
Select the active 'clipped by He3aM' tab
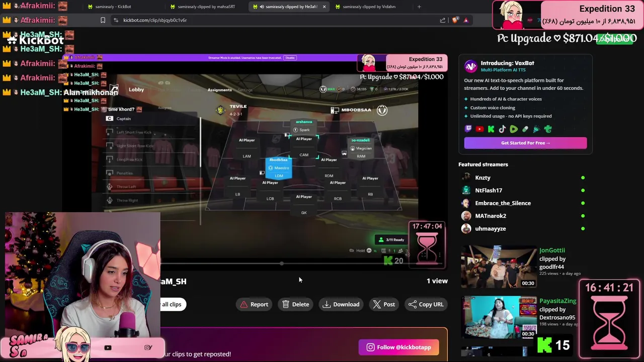[x=288, y=7]
